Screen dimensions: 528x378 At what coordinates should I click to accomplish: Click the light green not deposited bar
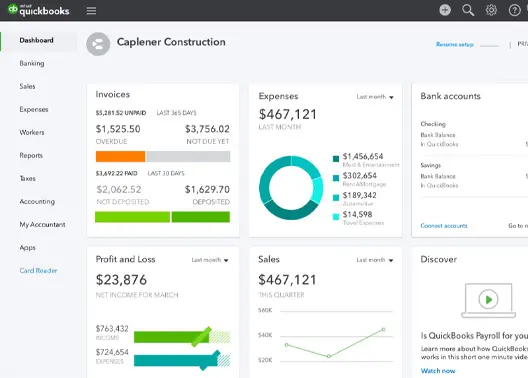(132, 217)
